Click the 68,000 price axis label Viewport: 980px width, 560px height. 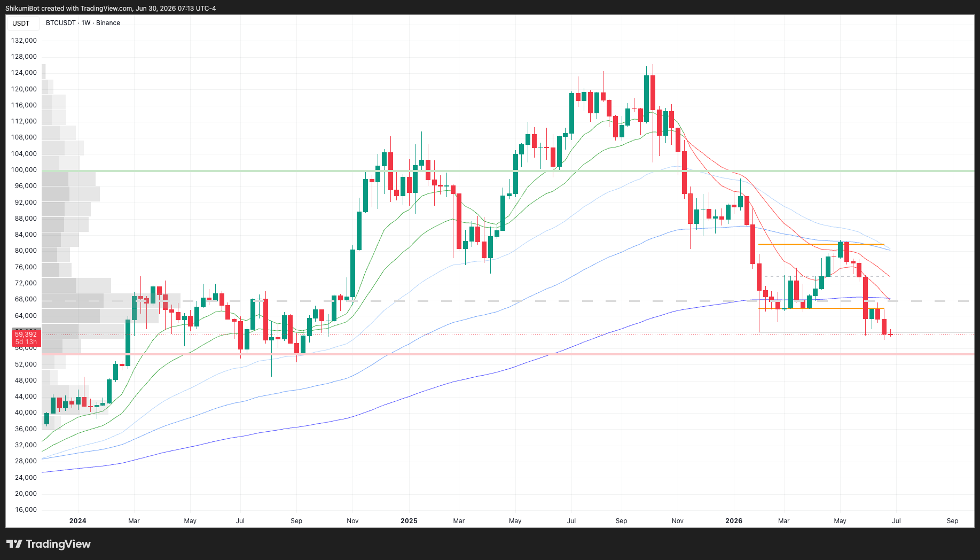[x=26, y=299]
